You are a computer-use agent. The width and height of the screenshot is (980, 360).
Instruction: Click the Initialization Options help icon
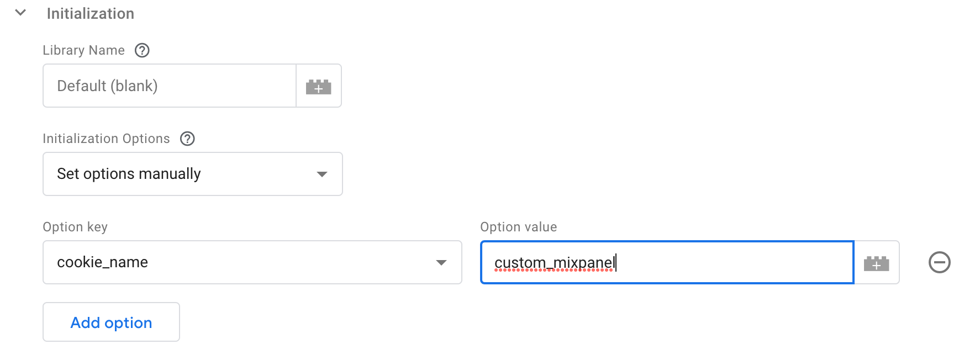pyautogui.click(x=187, y=139)
